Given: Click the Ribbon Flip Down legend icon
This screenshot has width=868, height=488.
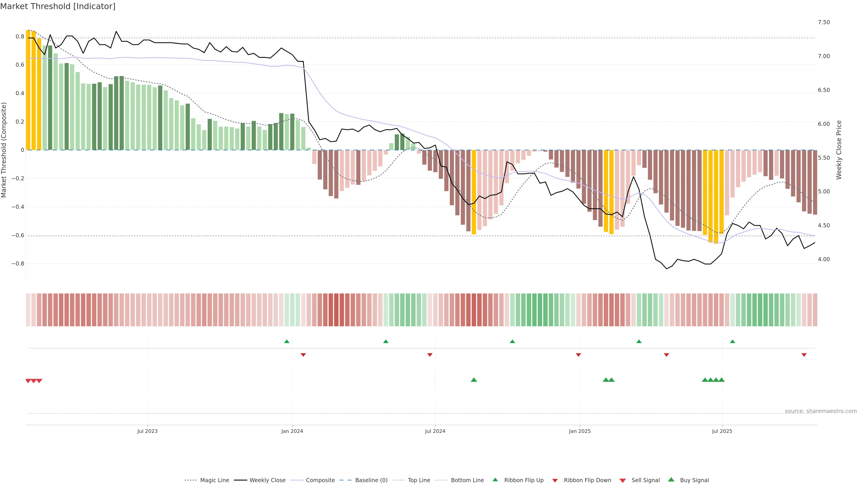Looking at the screenshot, I should tap(555, 481).
